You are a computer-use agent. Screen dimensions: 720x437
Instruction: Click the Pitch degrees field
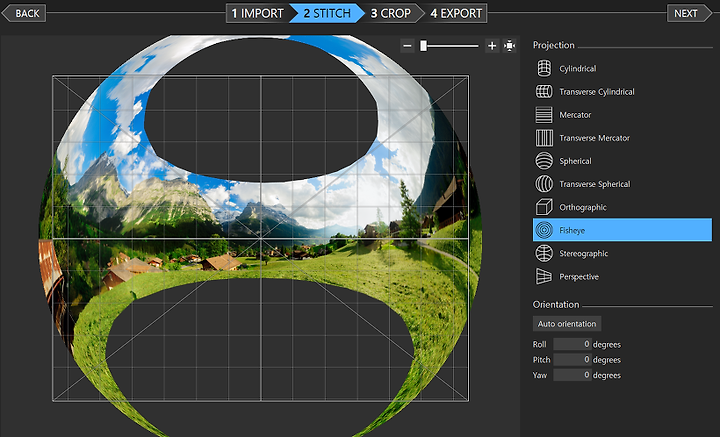point(572,359)
